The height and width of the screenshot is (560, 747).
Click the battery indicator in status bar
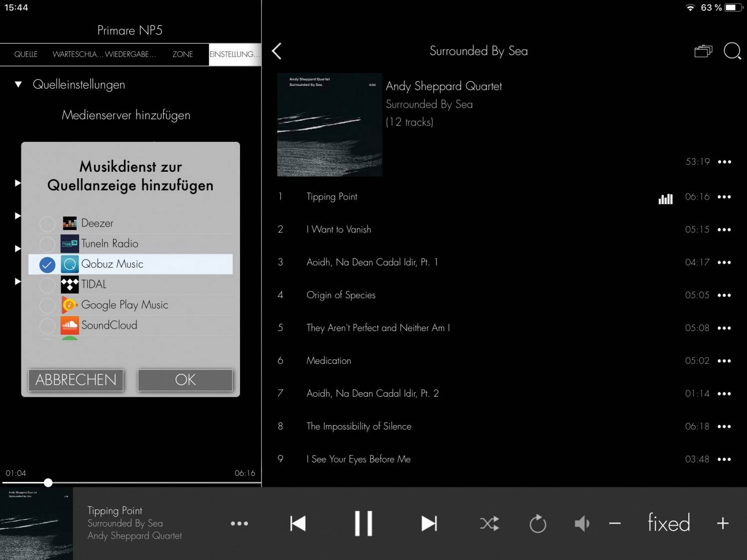pyautogui.click(x=734, y=7)
